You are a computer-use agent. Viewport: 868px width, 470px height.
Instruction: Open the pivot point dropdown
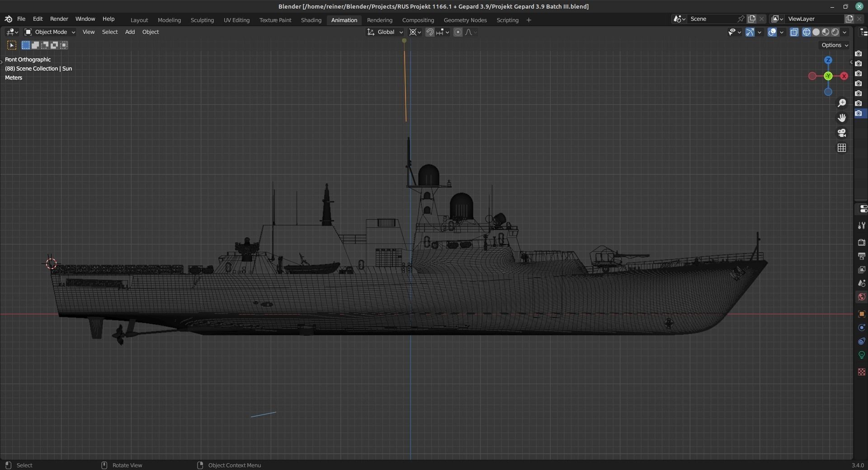[x=415, y=32]
